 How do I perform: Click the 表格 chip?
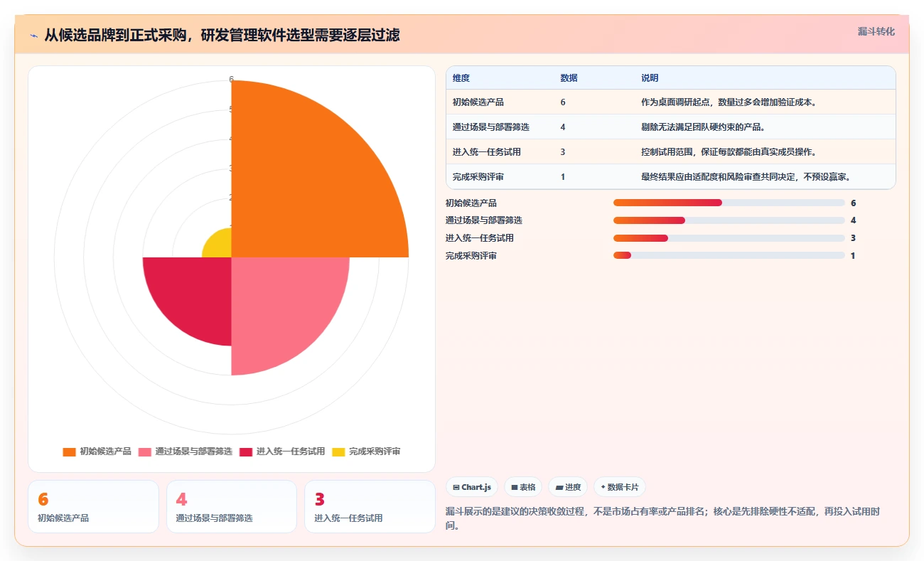pos(523,487)
